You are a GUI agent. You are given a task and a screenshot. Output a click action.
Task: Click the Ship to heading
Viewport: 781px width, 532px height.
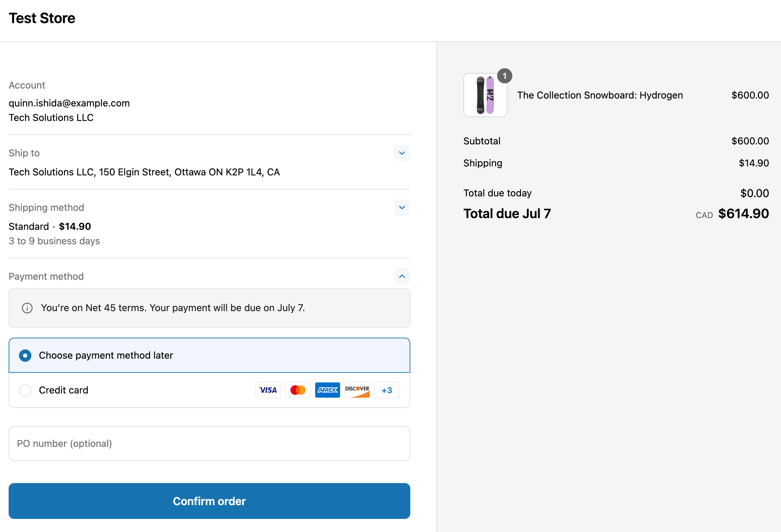coord(24,153)
